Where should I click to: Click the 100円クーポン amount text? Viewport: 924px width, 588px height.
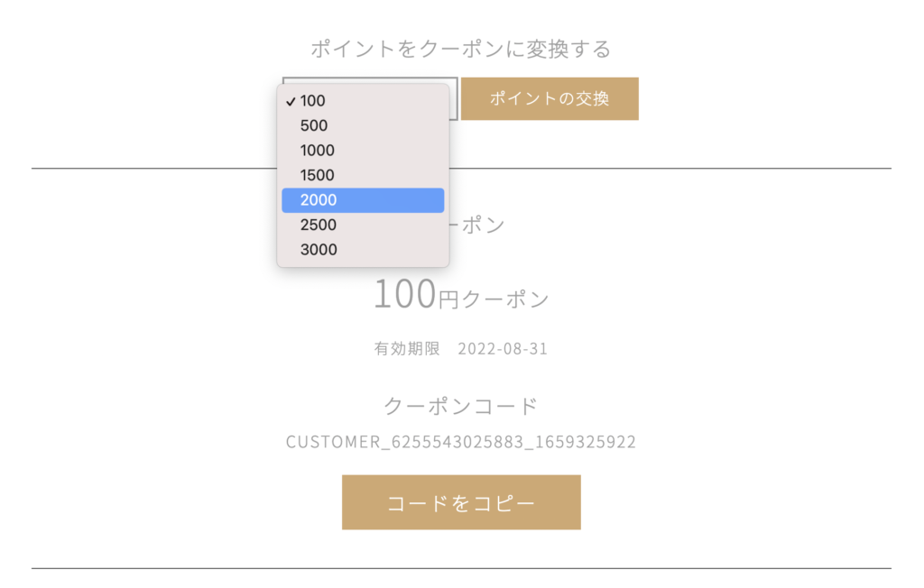tap(461, 296)
